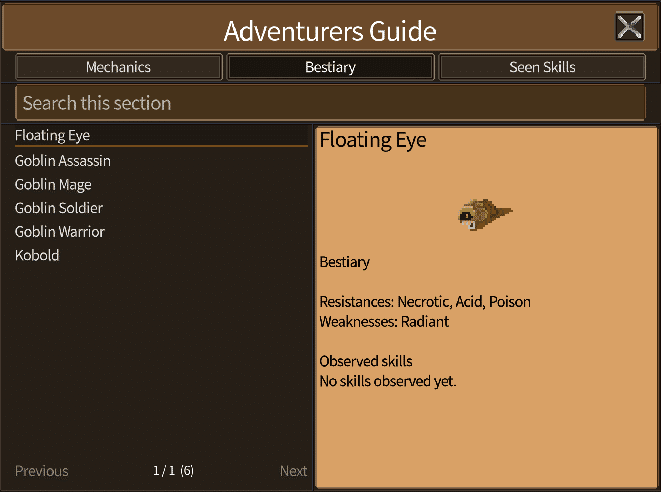Focus the 'Search this section' field

[330, 103]
